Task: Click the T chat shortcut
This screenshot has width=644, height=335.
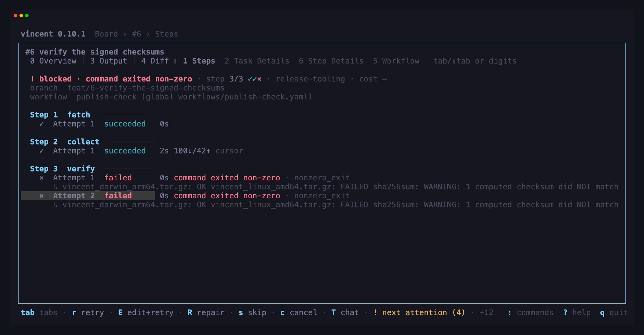Action: coord(345,312)
